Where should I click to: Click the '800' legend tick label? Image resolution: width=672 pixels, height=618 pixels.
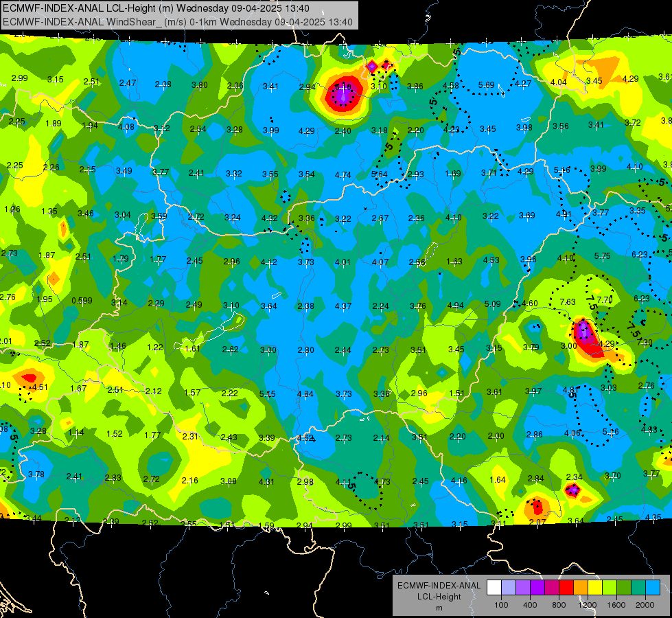(x=559, y=605)
